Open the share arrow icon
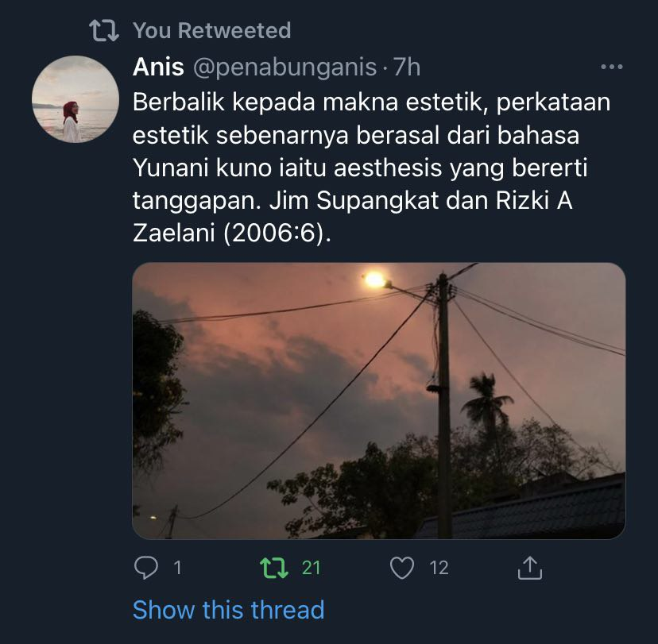Screen dimensions: 658x644 click(530, 568)
